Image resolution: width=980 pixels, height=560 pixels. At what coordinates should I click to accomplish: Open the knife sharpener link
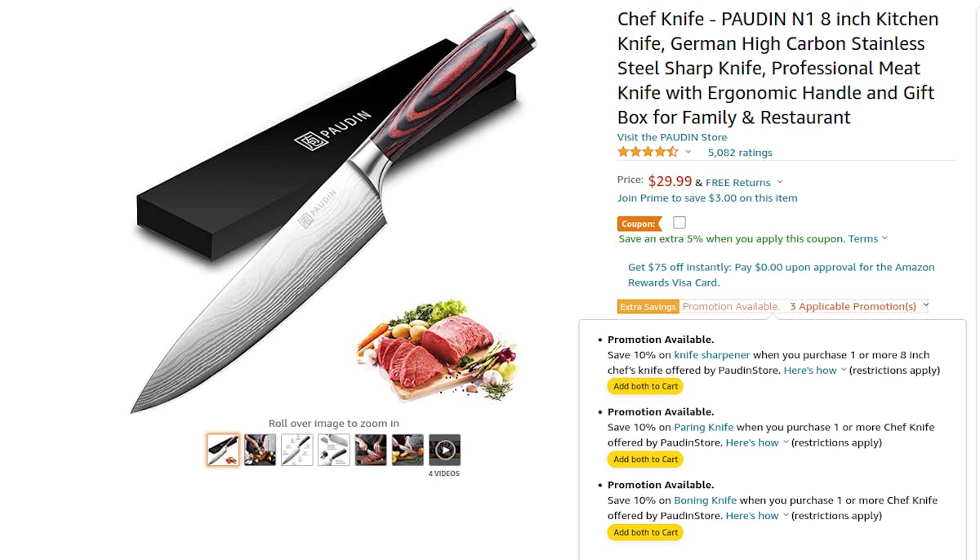(x=712, y=355)
